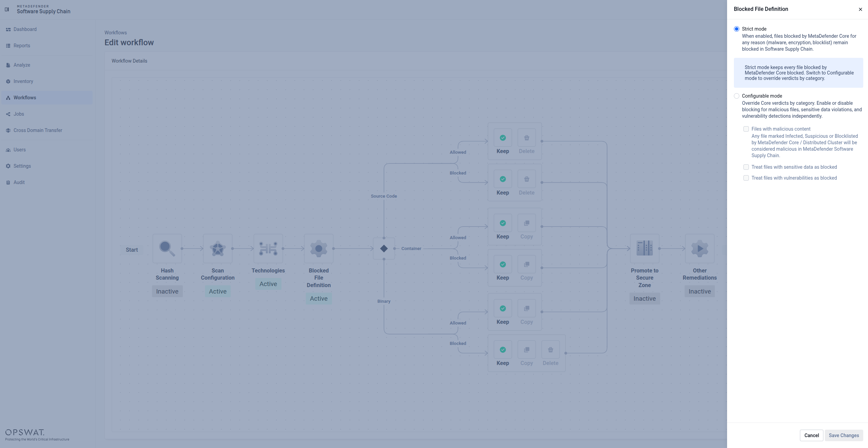Open Users in the sidebar
The width and height of the screenshot is (868, 448).
coord(47,150)
